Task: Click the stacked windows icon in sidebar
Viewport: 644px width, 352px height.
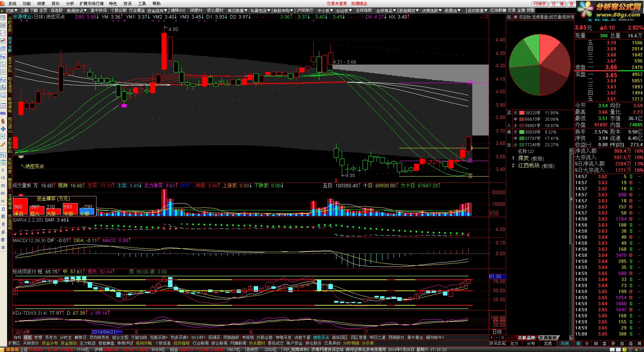Action: coord(3,48)
